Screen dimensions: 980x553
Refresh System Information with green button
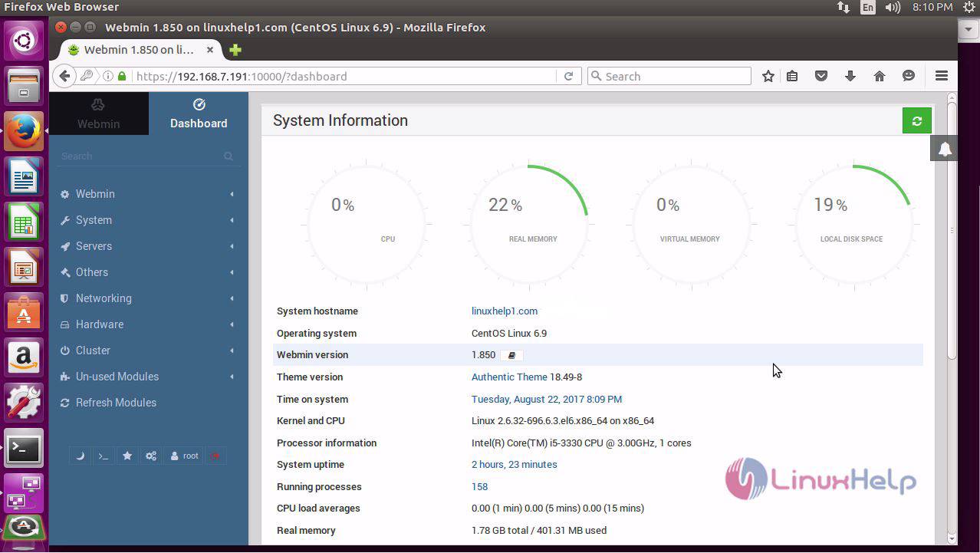(x=916, y=120)
